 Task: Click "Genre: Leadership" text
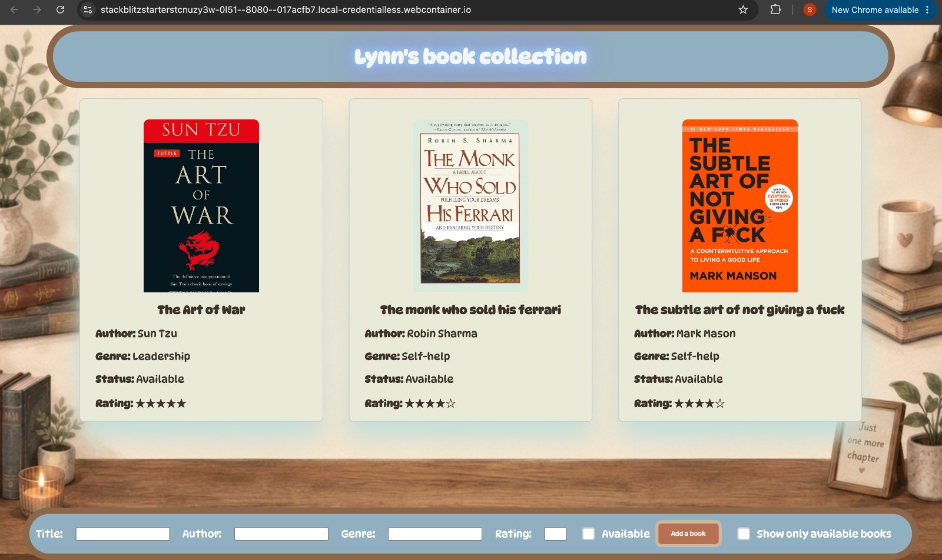[142, 356]
